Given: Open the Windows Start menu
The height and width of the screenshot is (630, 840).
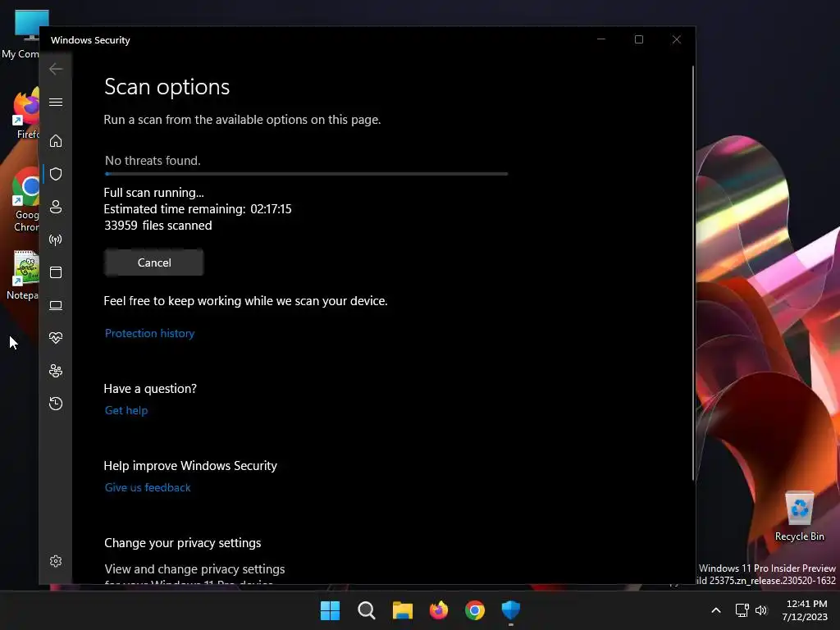Looking at the screenshot, I should [x=330, y=610].
